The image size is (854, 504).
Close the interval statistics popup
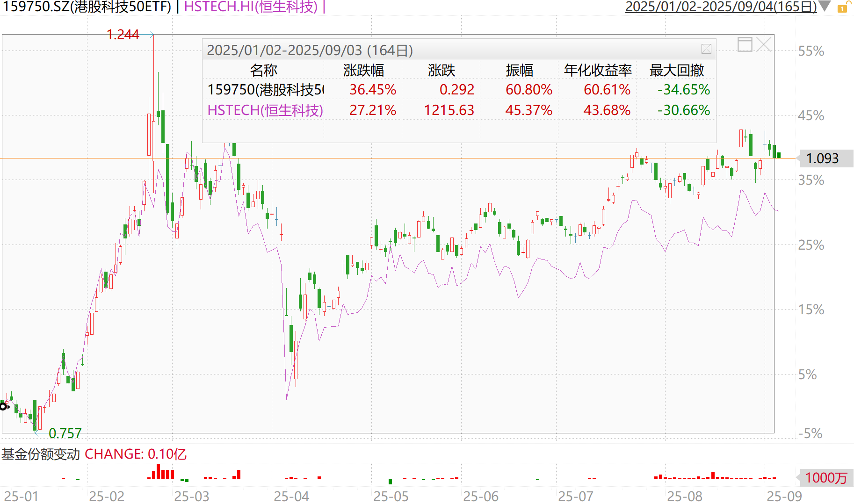point(706,49)
